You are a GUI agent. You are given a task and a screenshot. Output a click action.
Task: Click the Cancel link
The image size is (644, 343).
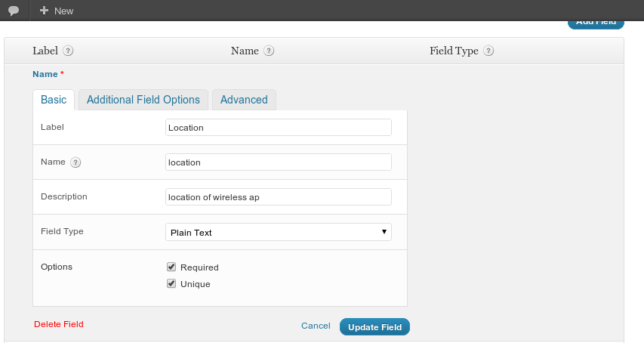316,326
